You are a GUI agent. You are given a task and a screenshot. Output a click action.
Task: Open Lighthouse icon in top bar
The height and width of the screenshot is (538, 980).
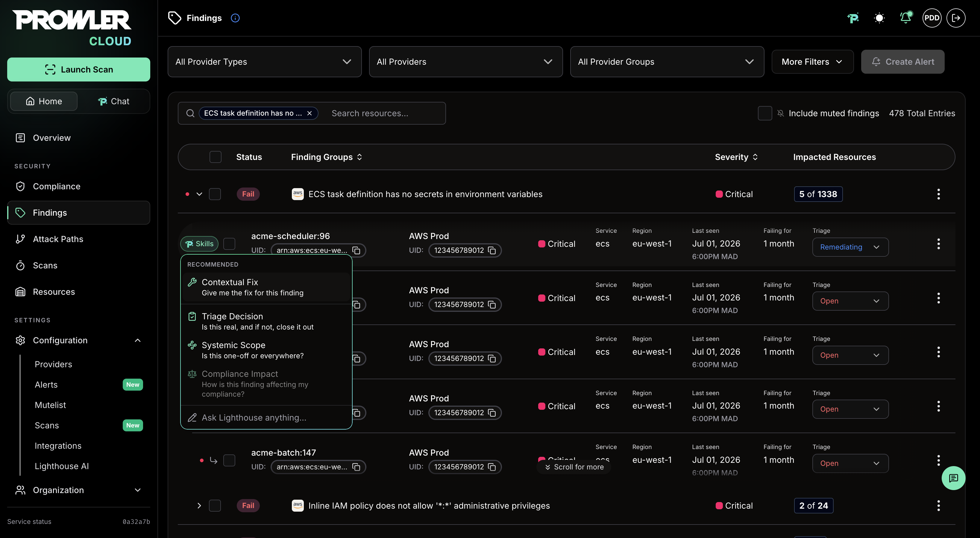click(853, 18)
